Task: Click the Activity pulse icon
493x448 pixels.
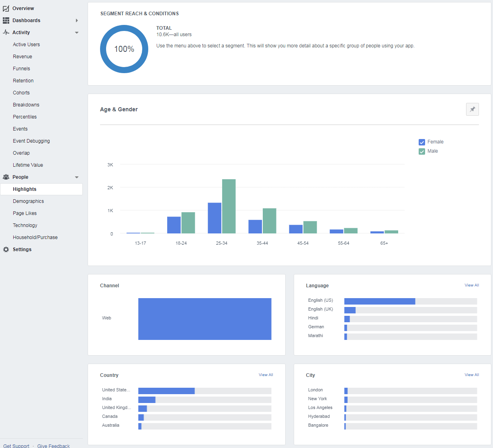Action: [6, 32]
